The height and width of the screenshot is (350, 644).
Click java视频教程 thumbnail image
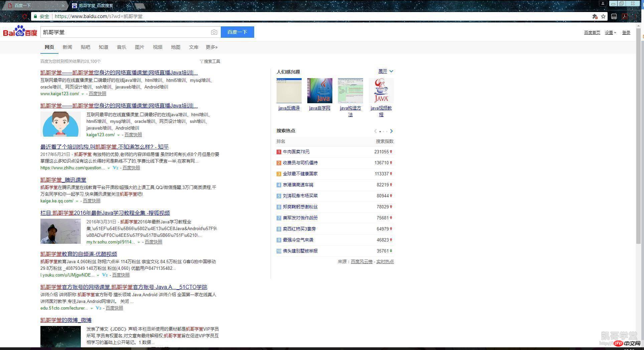click(x=381, y=91)
